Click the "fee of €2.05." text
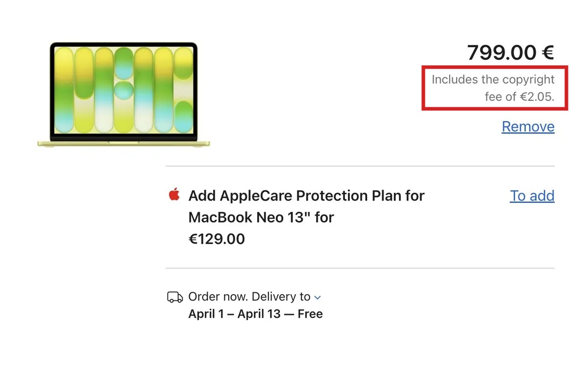Screen dimensions: 588x372 pos(519,97)
